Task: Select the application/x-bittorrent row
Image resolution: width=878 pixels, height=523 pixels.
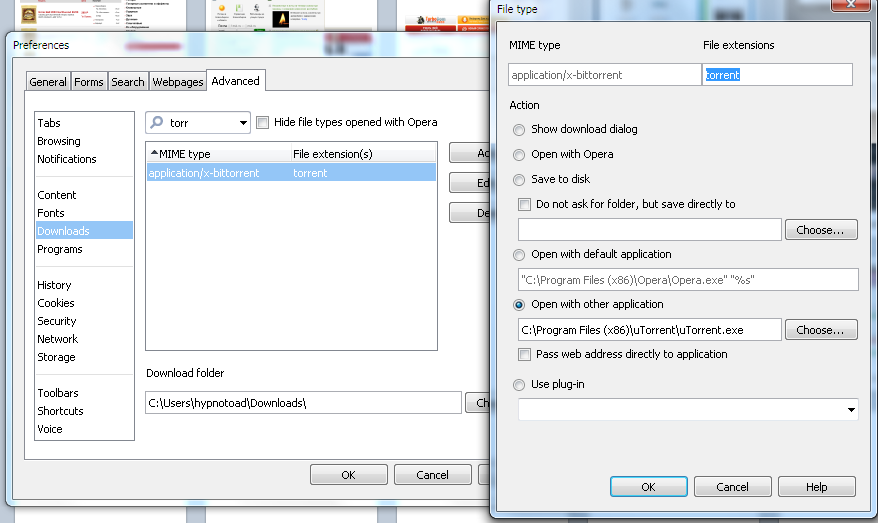Action: (x=291, y=172)
